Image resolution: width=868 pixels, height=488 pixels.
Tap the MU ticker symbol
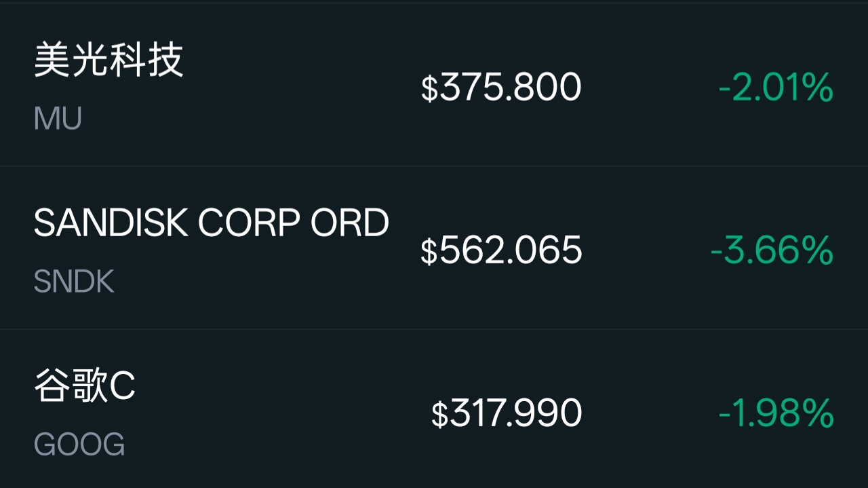(58, 119)
